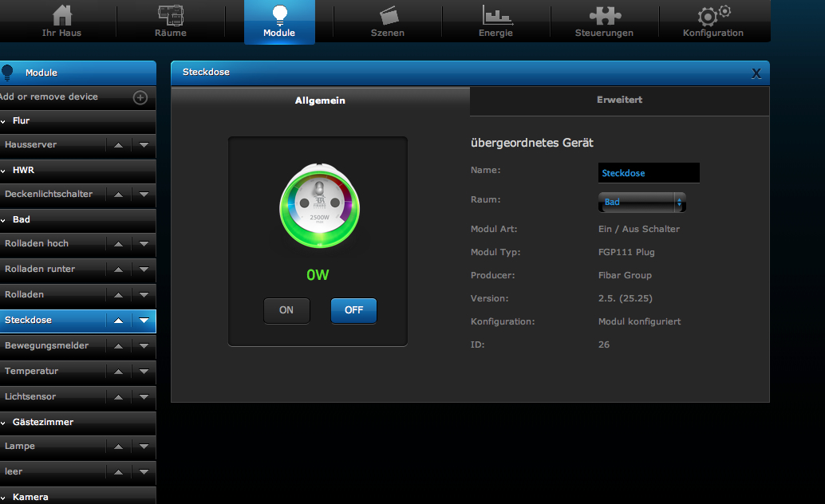Click down arrow on the leer row

click(144, 472)
